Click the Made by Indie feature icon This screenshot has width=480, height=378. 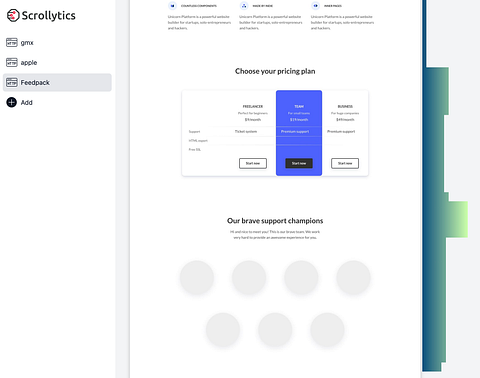click(244, 6)
